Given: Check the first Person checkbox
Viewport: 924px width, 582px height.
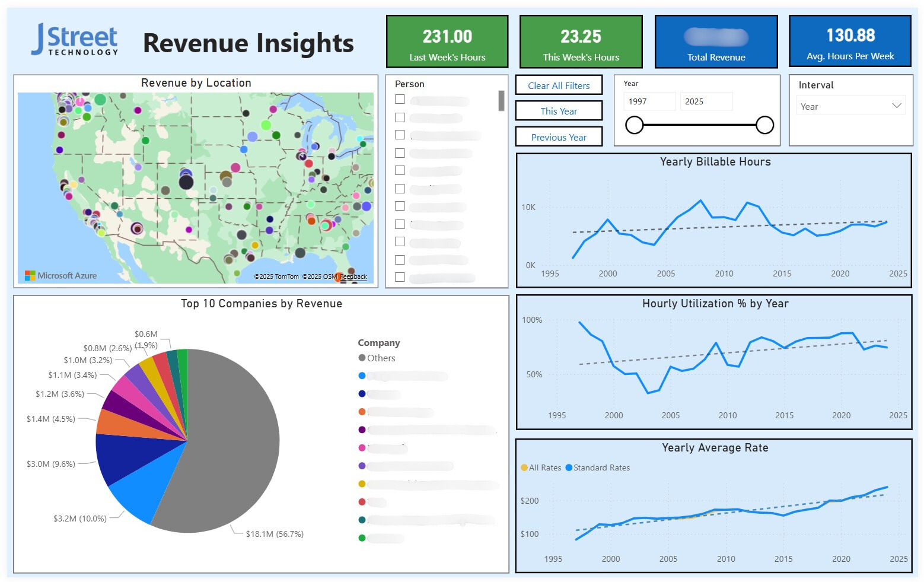Looking at the screenshot, I should [400, 99].
